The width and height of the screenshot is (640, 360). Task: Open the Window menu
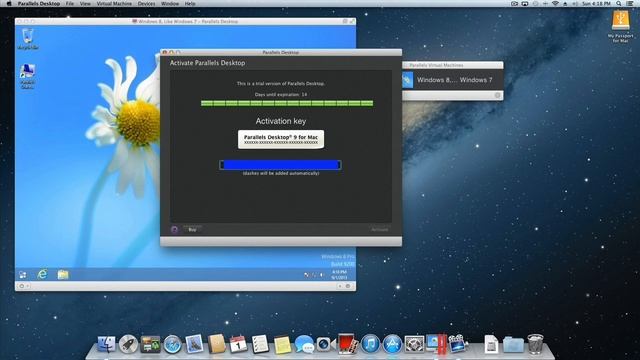170,3
